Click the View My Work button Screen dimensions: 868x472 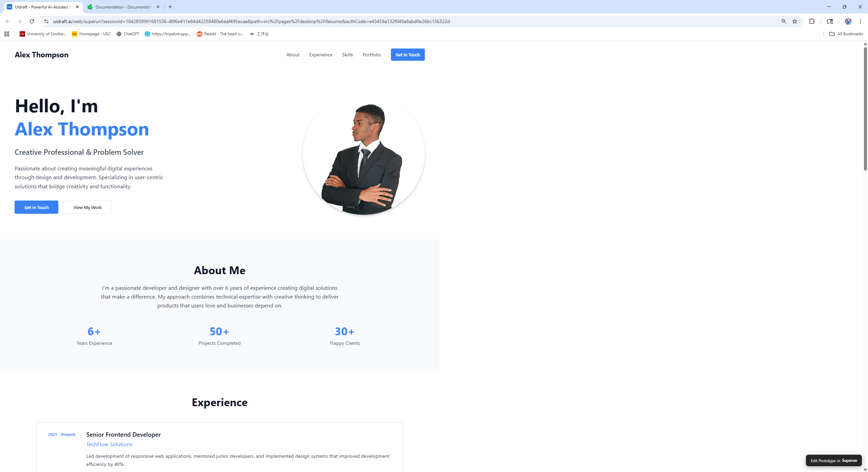[87, 207]
